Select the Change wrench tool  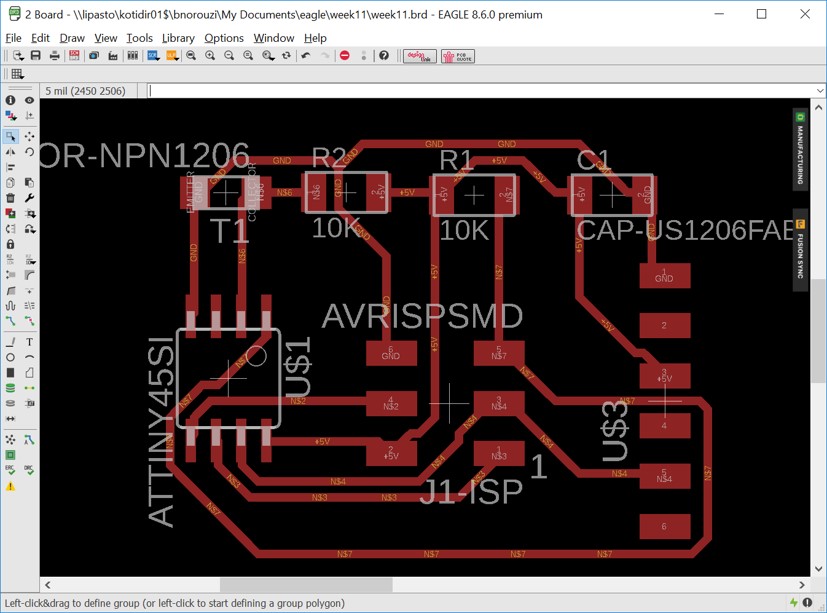coord(30,198)
